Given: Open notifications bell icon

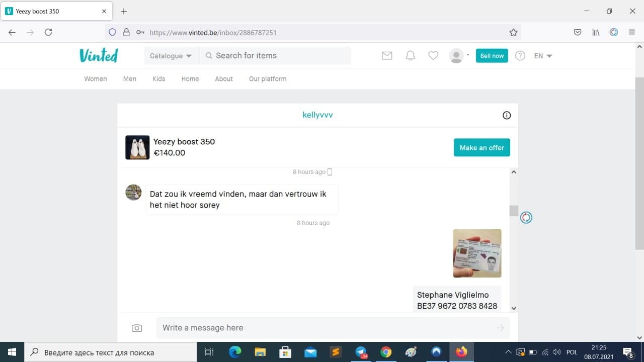Looking at the screenshot, I should (x=411, y=56).
